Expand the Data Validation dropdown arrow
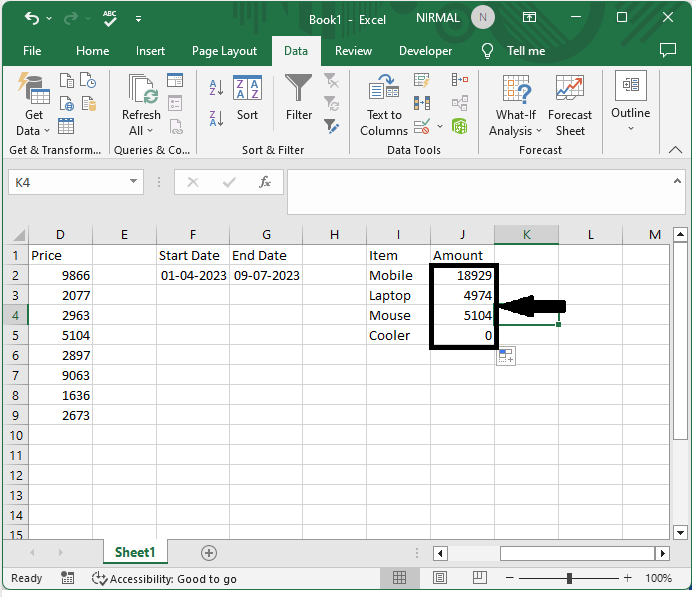 coord(440,127)
